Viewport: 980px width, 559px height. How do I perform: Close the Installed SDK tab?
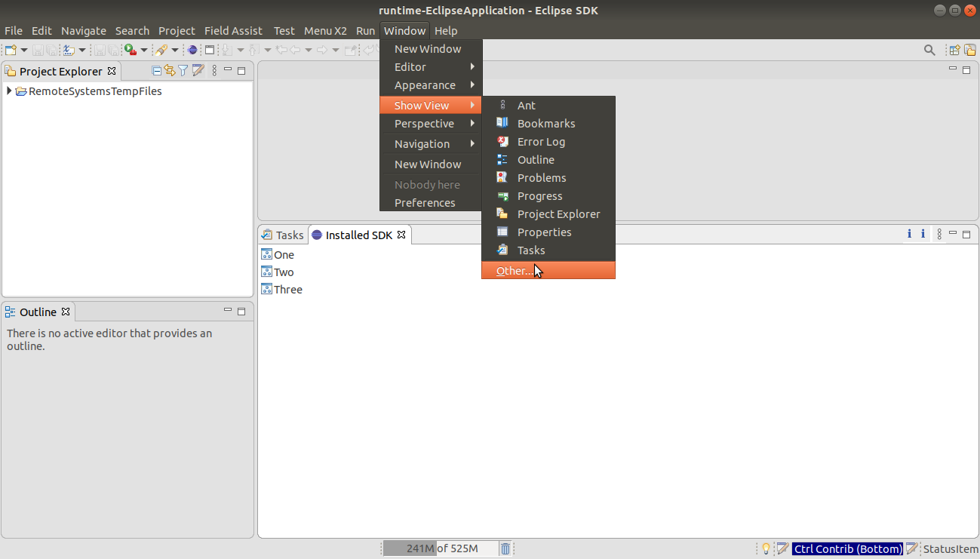(401, 235)
